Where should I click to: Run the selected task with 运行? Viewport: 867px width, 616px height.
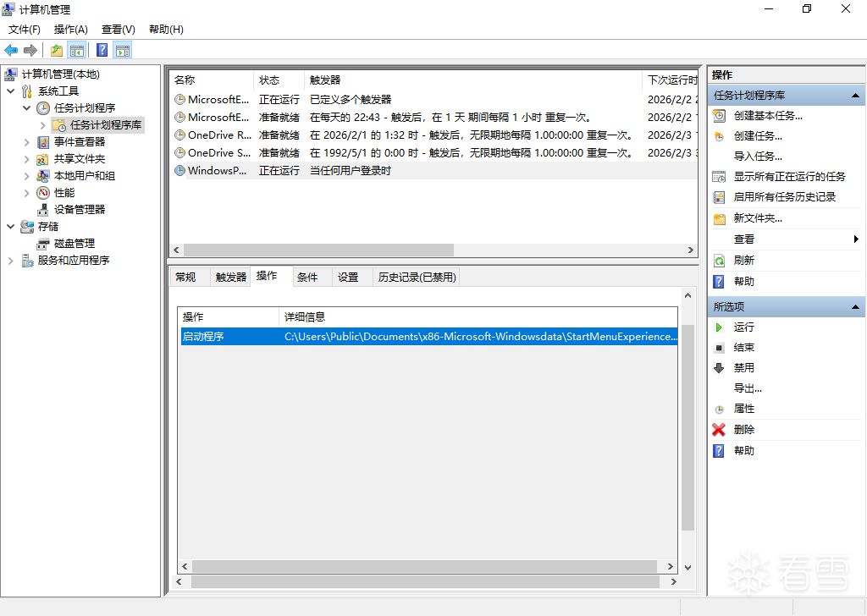click(743, 327)
